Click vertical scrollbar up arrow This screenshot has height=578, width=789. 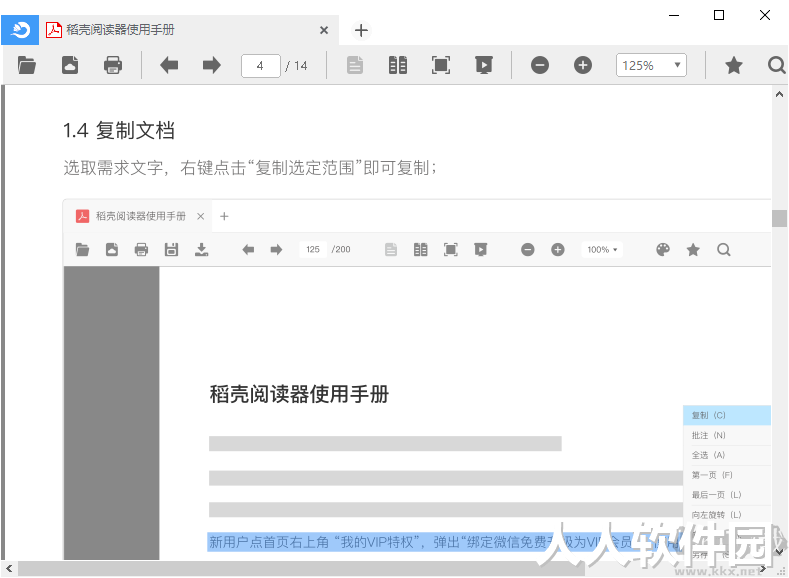click(x=779, y=94)
